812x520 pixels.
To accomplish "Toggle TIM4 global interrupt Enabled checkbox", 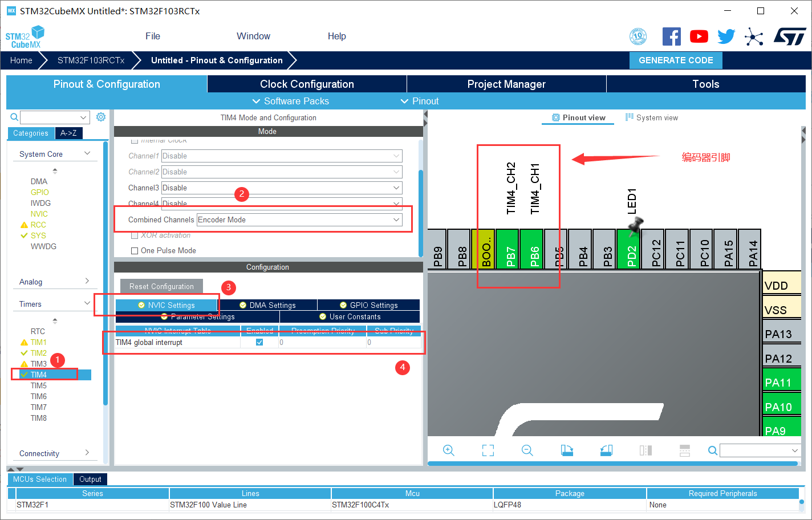I will click(x=259, y=342).
